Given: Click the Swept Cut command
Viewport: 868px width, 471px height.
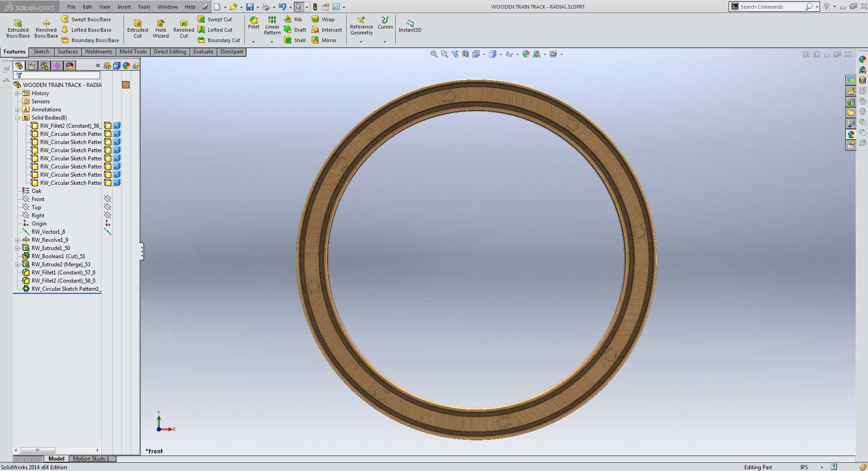Looking at the screenshot, I should (215, 19).
